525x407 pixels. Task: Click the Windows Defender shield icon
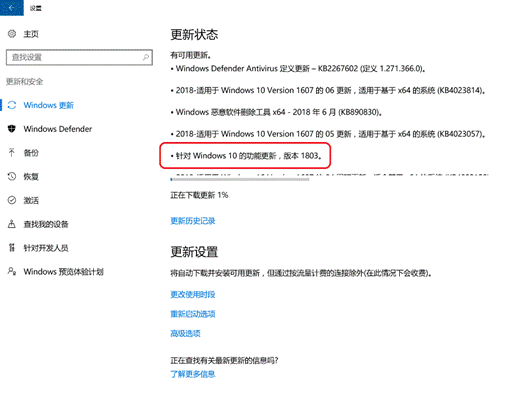point(12,129)
